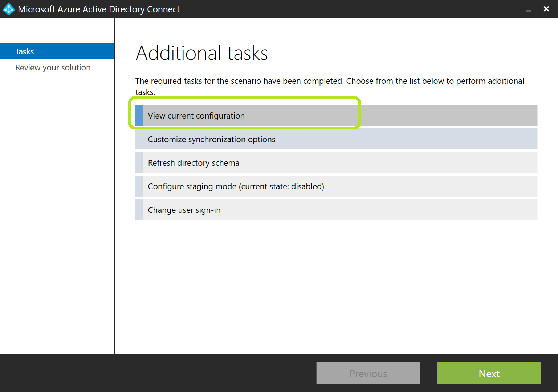This screenshot has width=558, height=392.
Task: Click the Microsoft Azure Active Directory Connect title text
Action: click(98, 9)
